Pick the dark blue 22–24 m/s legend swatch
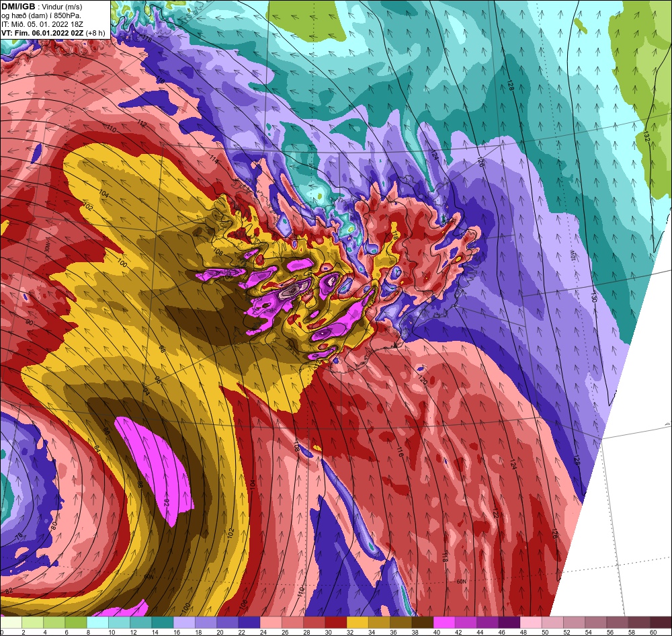Screen dimensions: 672x636 249,623
